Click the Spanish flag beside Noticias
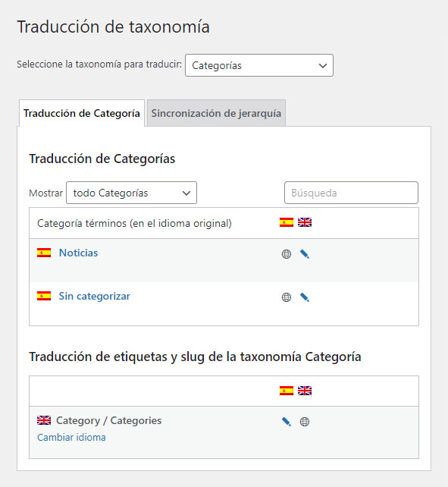The width and height of the screenshot is (448, 487). tap(44, 253)
